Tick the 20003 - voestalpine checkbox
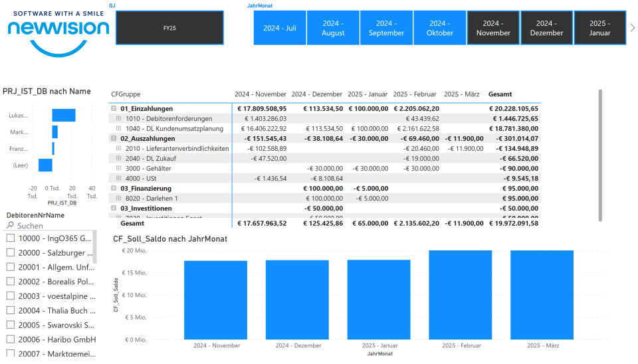This screenshot has width=638, height=364. [x=11, y=296]
